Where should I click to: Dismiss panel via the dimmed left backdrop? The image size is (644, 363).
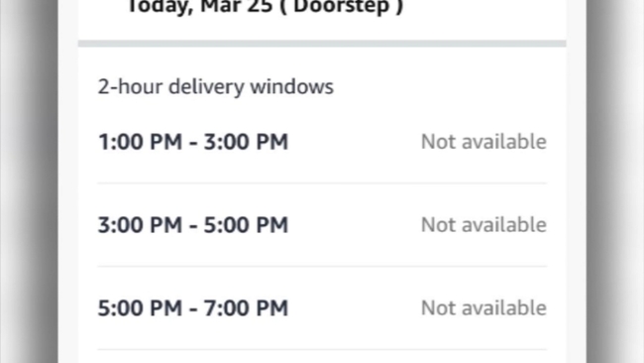pyautogui.click(x=29, y=181)
